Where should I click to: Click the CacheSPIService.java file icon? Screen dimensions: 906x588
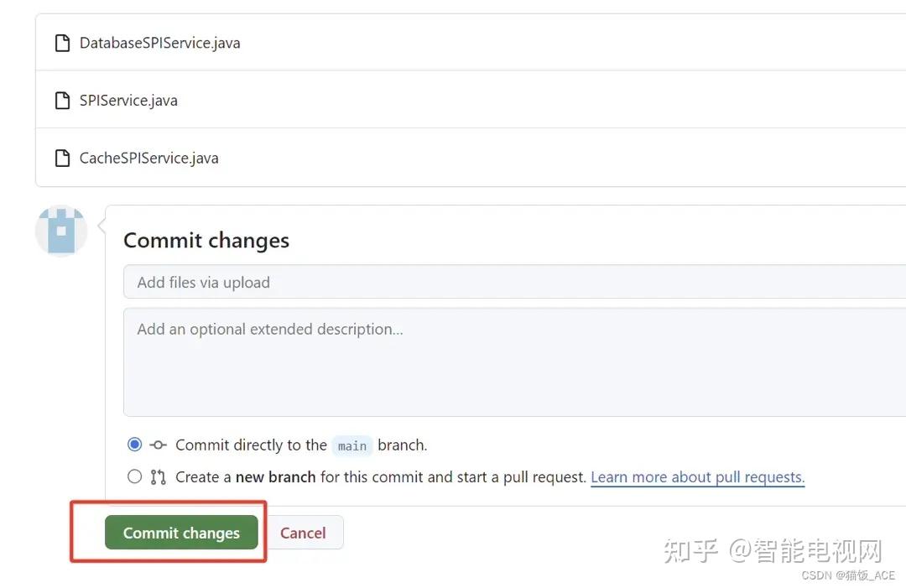[62, 158]
